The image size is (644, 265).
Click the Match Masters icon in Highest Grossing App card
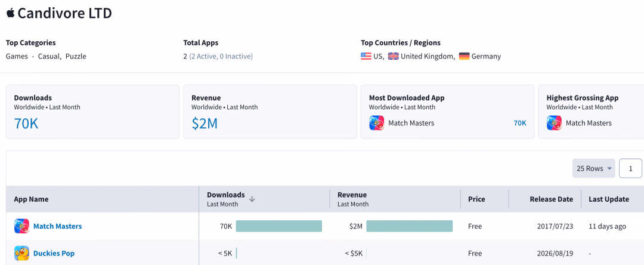(553, 123)
